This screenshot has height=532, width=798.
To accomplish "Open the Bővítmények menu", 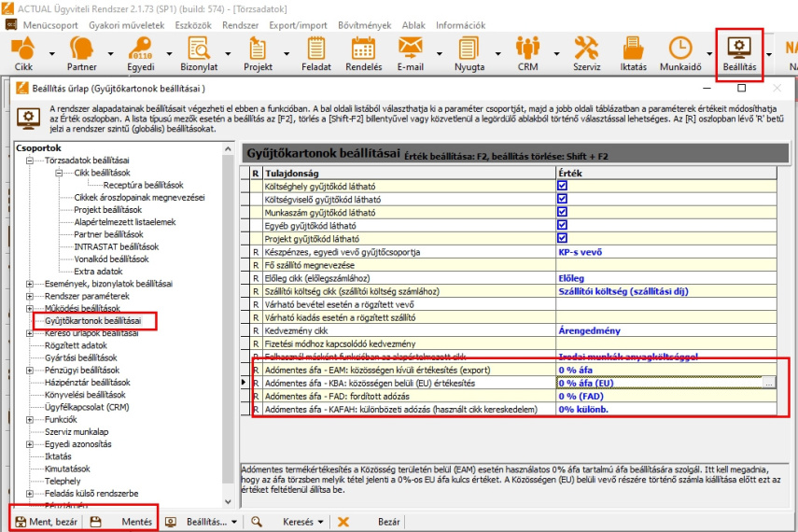I will (x=364, y=25).
